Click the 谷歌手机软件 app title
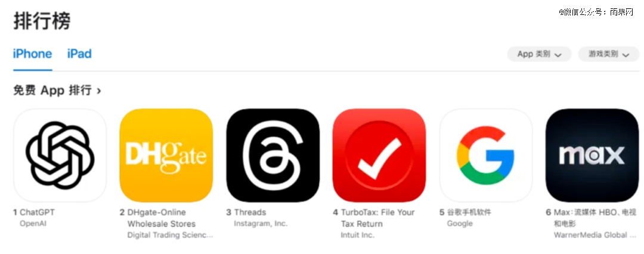This screenshot has width=644, height=254. [x=469, y=212]
